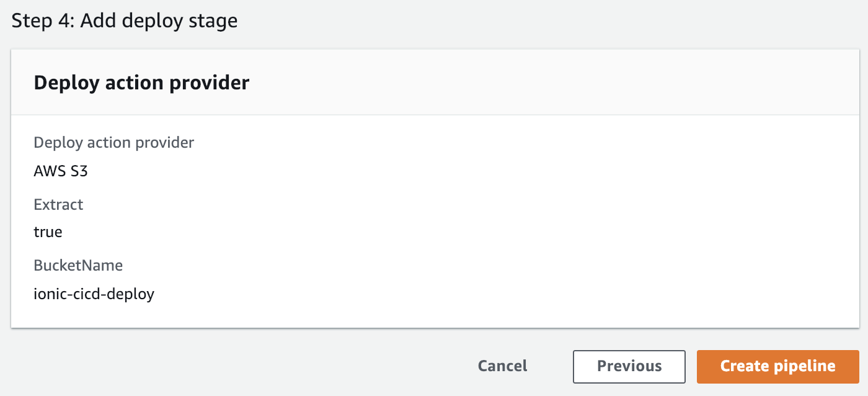
Task: Click the Extract field label
Action: click(x=58, y=204)
